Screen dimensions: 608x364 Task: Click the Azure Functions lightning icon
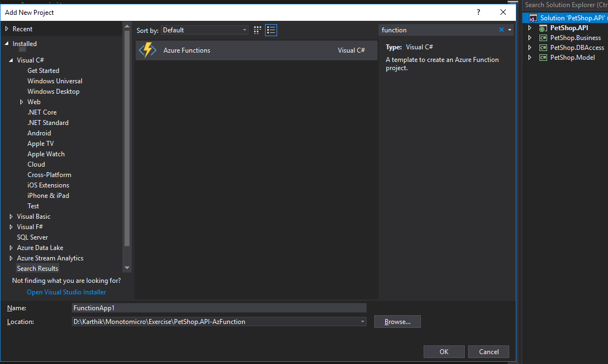(x=148, y=50)
